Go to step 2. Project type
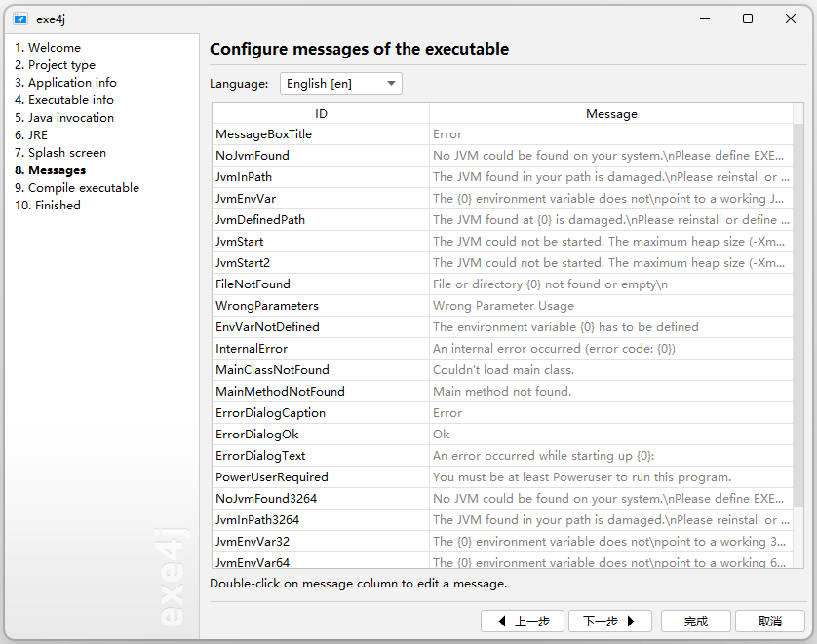The width and height of the screenshot is (817, 644). coord(56,65)
